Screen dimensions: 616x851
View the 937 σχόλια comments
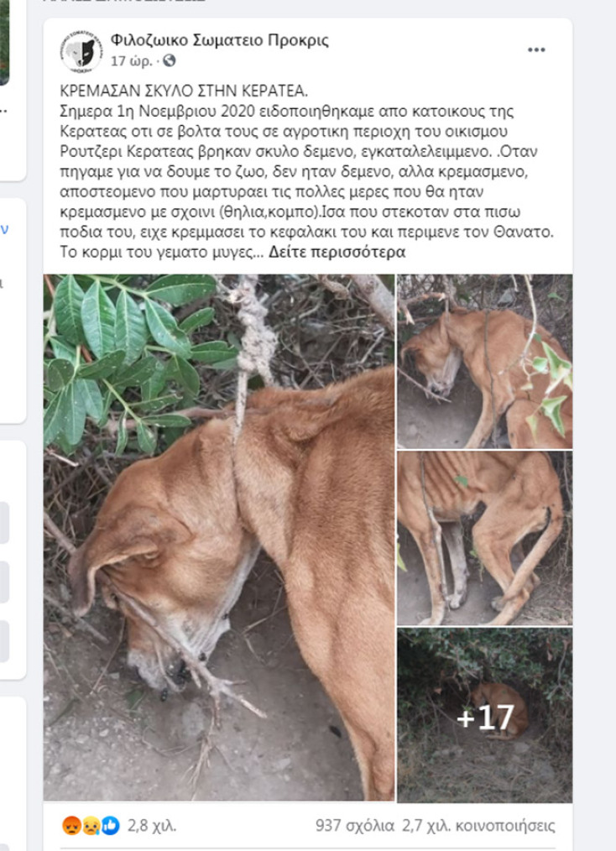point(355,826)
